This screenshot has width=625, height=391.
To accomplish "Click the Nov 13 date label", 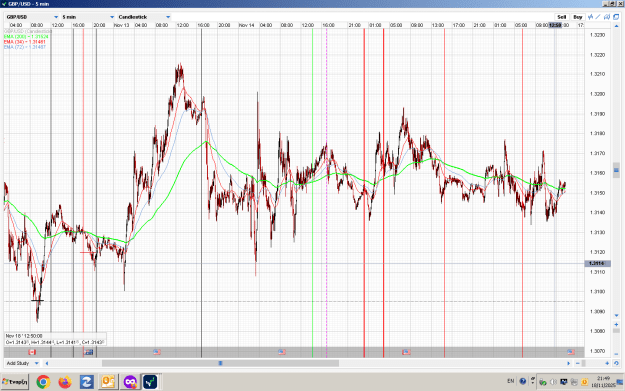I will (122, 25).
